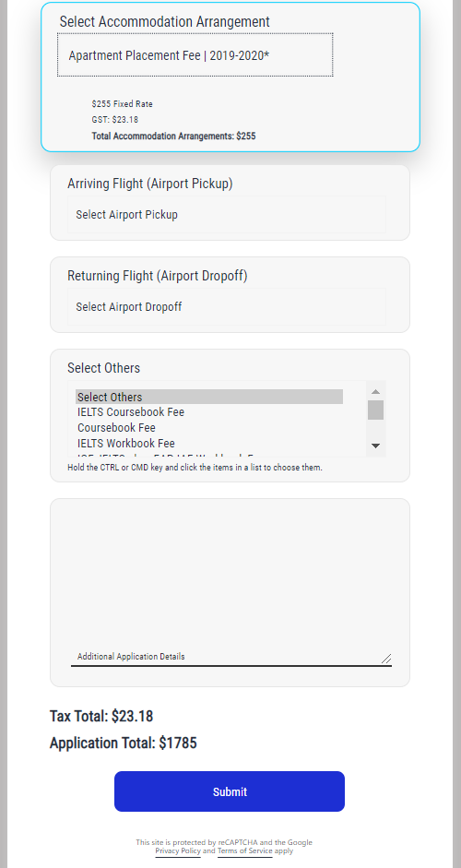Viewport: 461px width, 868px height.
Task: Click the Select Accommodation Arrangement heading
Action: [x=165, y=21]
